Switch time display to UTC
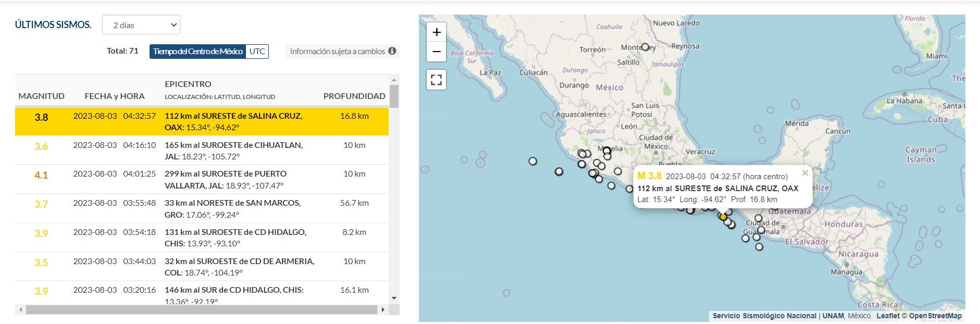This screenshot has height=324, width=980. pos(257,51)
